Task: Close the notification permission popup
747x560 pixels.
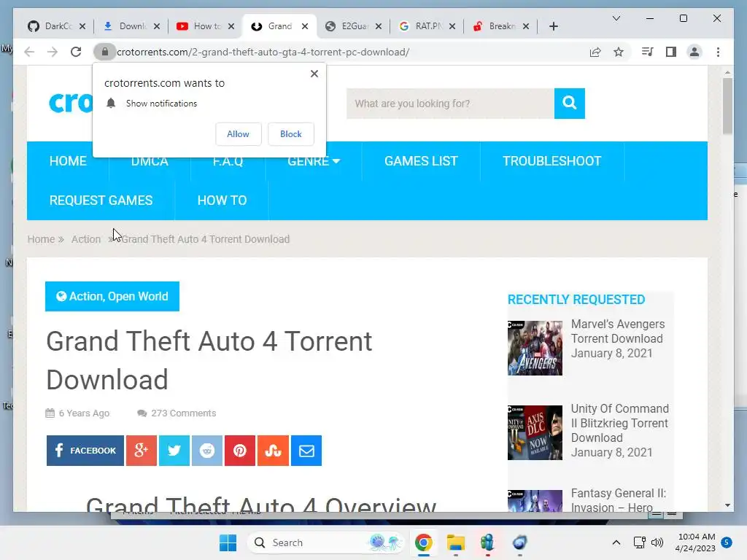Action: point(314,74)
